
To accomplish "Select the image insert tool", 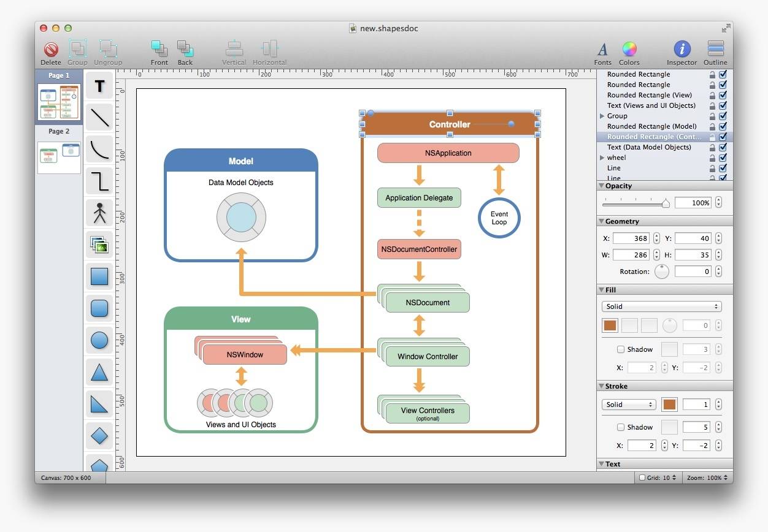I will pos(99,245).
